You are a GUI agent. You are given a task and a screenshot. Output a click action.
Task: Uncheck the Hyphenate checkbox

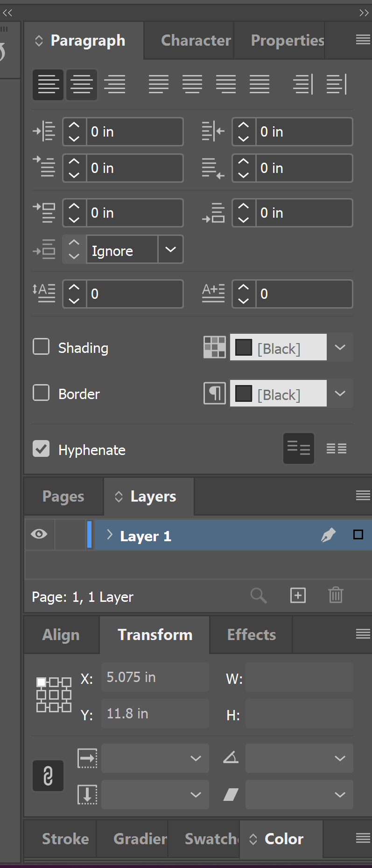[x=41, y=448]
